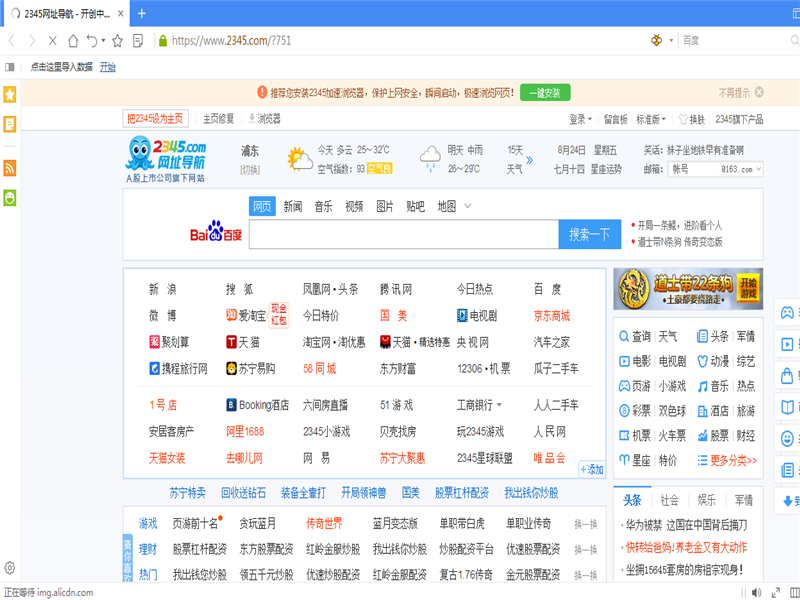Click gamepad icon on right edge
The height and width of the screenshot is (600, 800).
pos(788,312)
